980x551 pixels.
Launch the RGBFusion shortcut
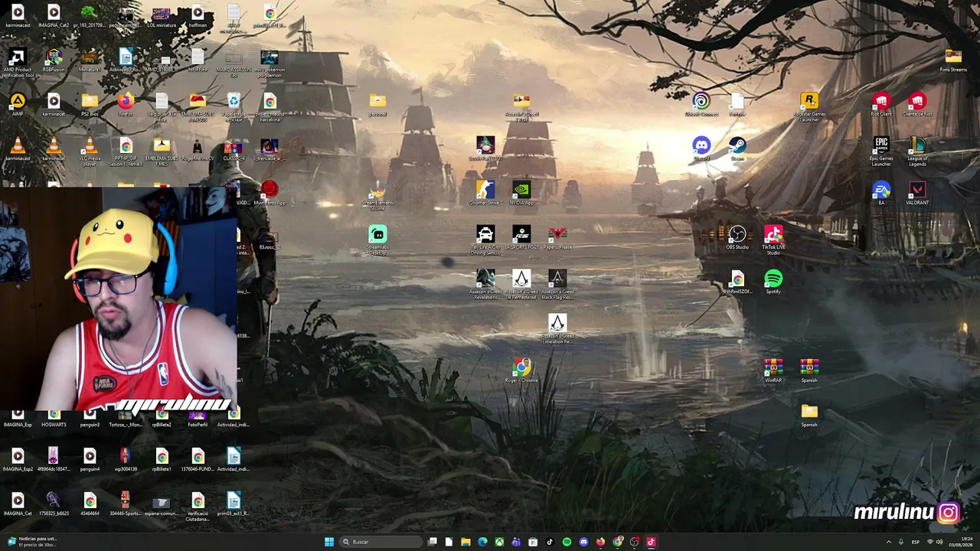point(54,60)
